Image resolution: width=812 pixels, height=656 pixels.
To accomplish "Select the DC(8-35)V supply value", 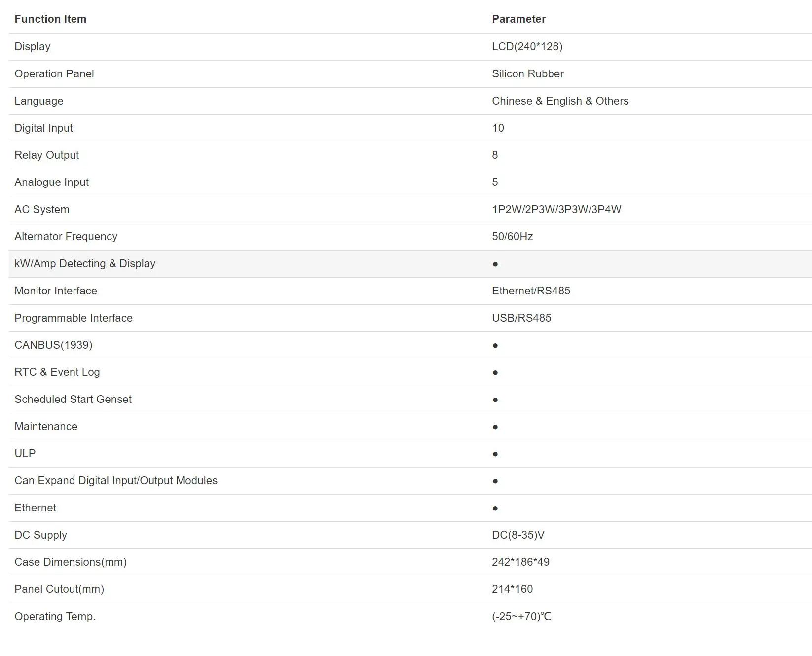I will tap(518, 535).
